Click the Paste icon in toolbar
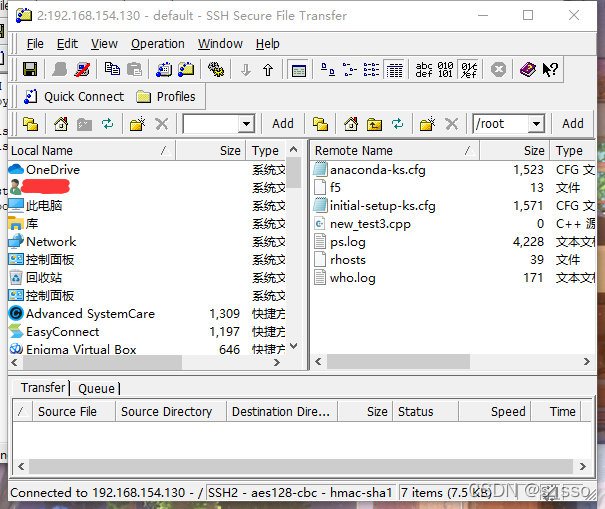 point(134,69)
